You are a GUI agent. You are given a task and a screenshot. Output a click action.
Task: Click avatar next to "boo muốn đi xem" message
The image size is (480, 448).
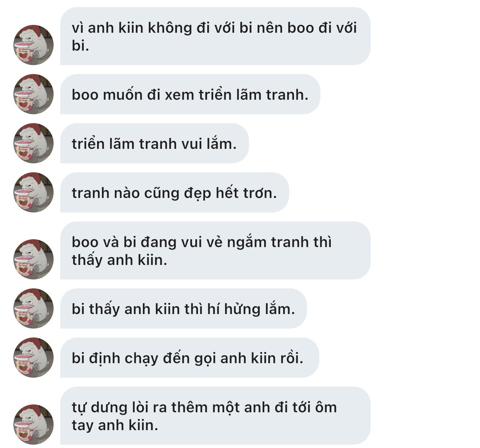click(x=33, y=94)
